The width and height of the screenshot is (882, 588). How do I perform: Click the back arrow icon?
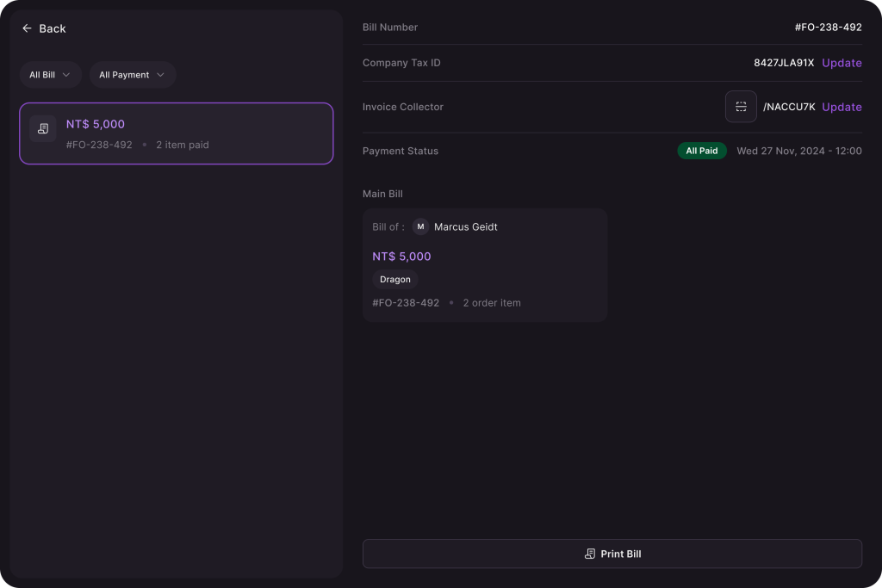tap(27, 28)
